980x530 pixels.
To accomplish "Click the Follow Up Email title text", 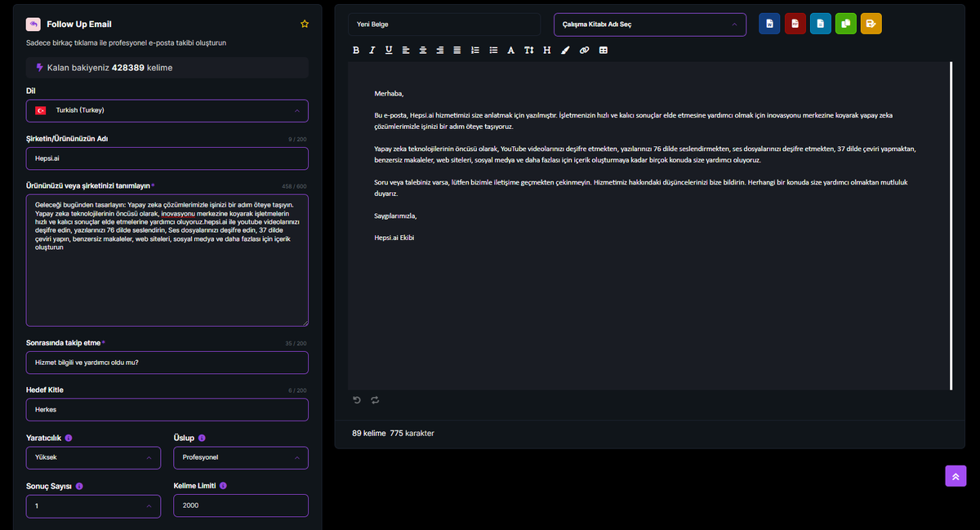I will coord(80,24).
